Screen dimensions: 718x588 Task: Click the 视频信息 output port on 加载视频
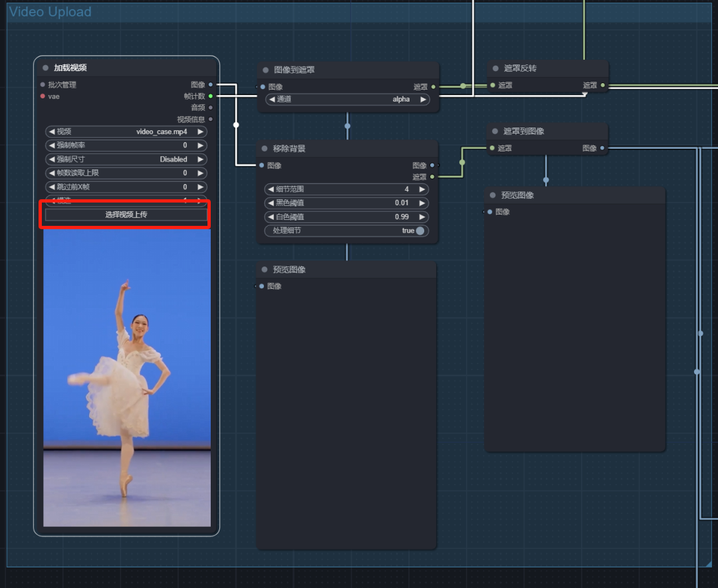point(211,120)
